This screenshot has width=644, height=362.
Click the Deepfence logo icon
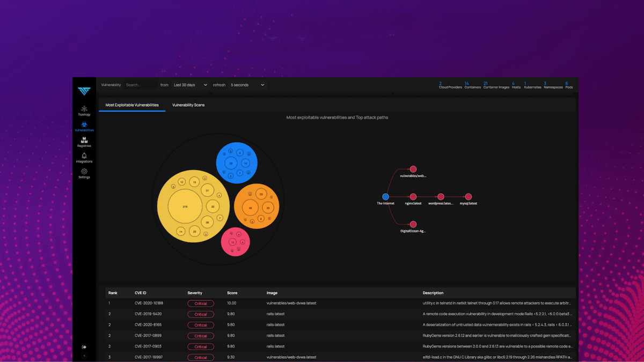(x=84, y=91)
